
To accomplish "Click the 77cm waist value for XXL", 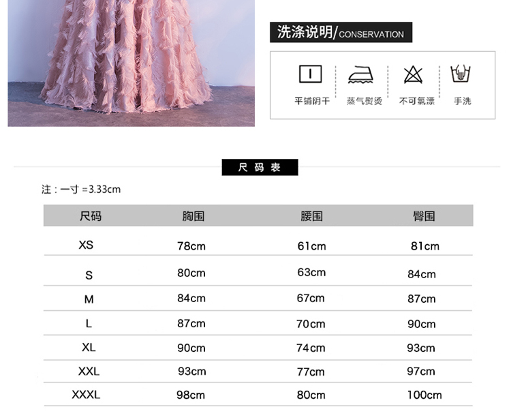I will click(x=311, y=372).
